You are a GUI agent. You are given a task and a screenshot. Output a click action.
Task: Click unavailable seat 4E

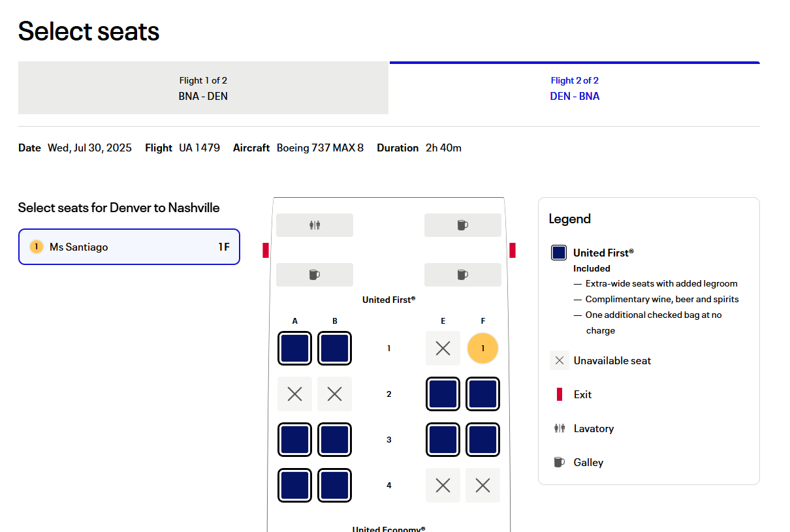pos(443,486)
